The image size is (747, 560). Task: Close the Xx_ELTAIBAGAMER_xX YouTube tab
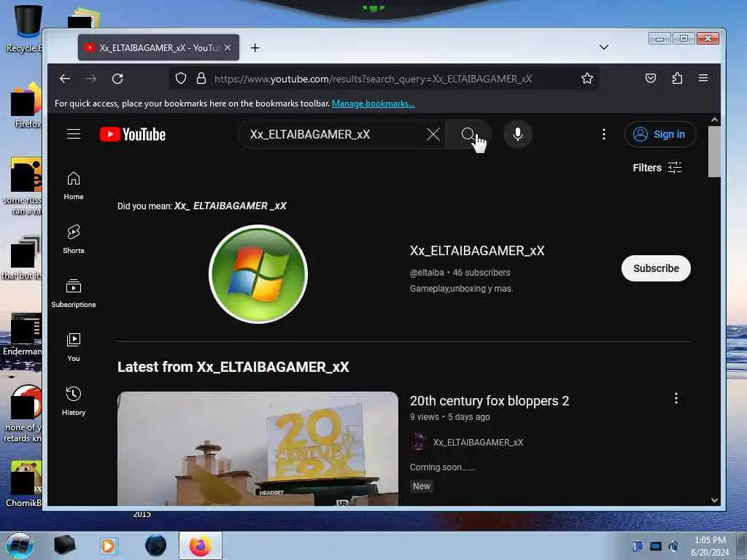click(228, 47)
